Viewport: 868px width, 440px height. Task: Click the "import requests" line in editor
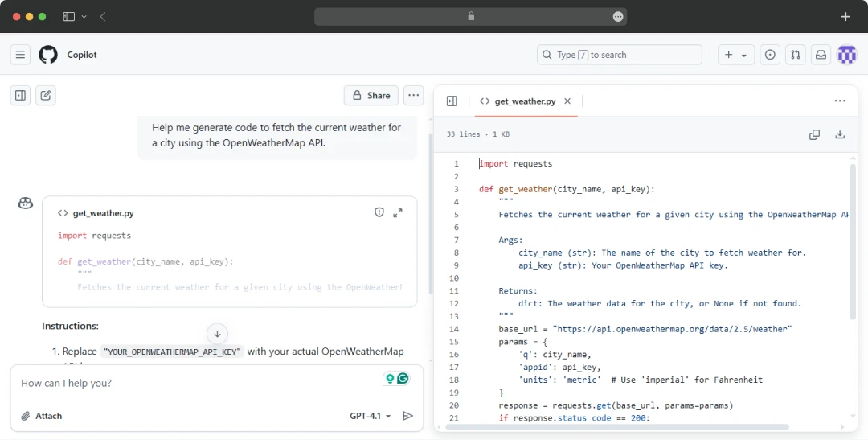(515, 164)
